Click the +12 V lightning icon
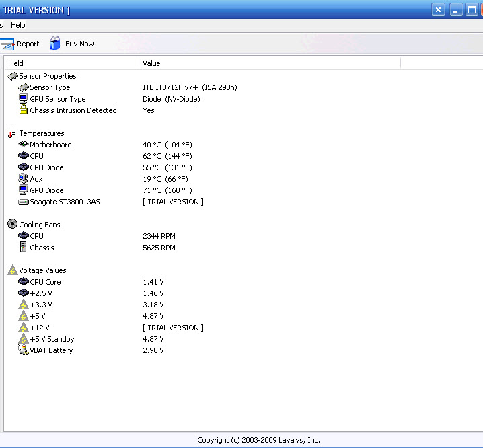The image size is (483, 448). click(24, 327)
